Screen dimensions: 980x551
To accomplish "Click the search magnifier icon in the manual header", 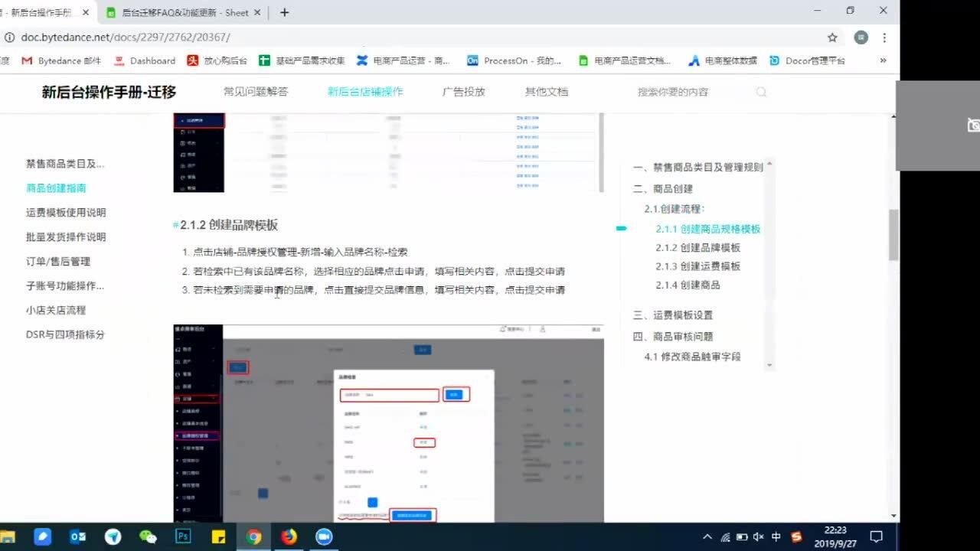I will [761, 92].
